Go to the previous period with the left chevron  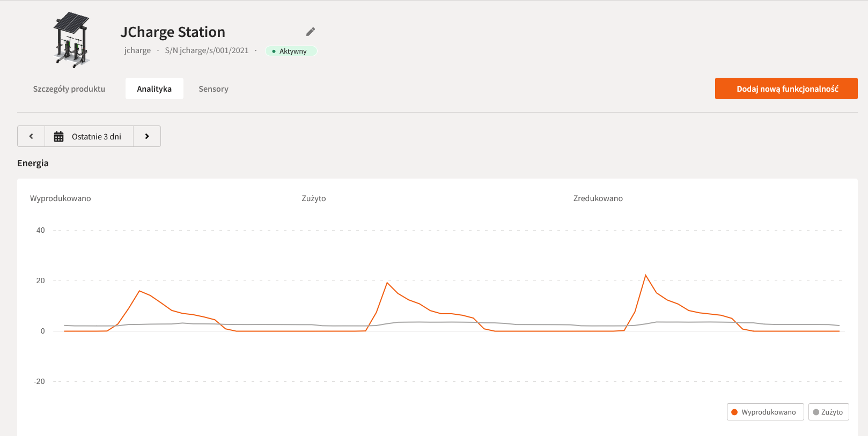click(31, 136)
